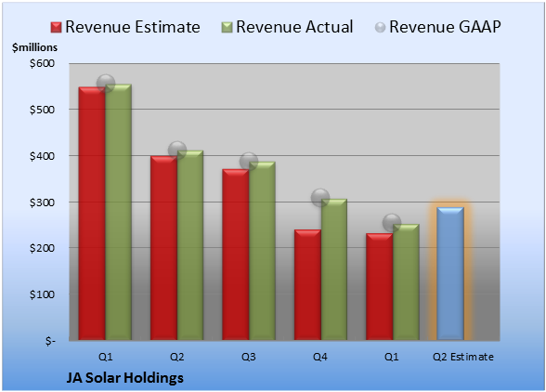Screen dimensions: 546x392
Task: Click the gray Revenue GAAP legend marker
Action: (x=380, y=27)
